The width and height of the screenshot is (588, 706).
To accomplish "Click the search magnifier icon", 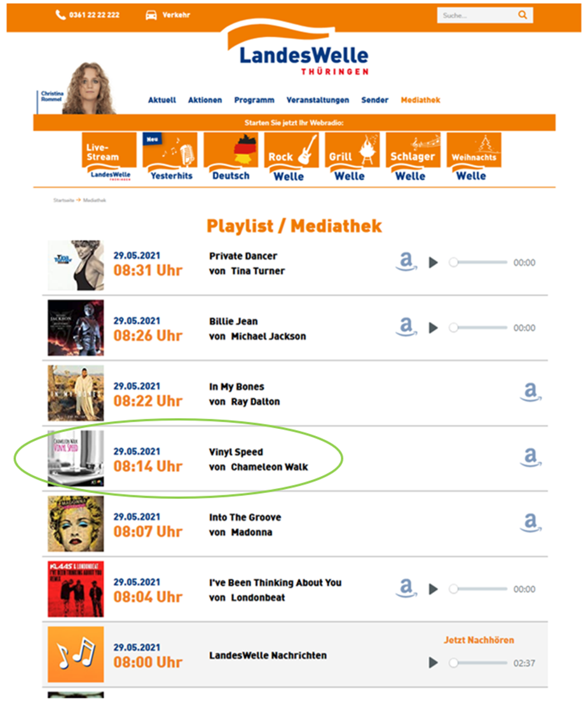I will [x=523, y=15].
